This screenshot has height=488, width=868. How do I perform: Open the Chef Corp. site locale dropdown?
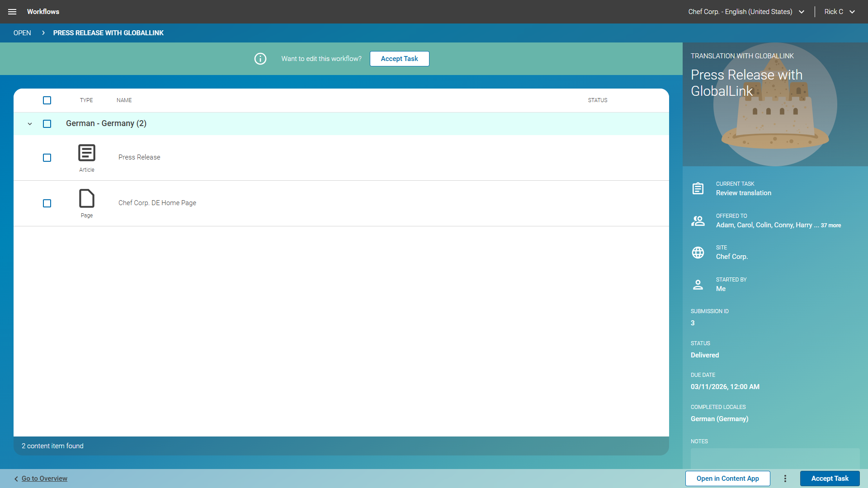point(746,12)
